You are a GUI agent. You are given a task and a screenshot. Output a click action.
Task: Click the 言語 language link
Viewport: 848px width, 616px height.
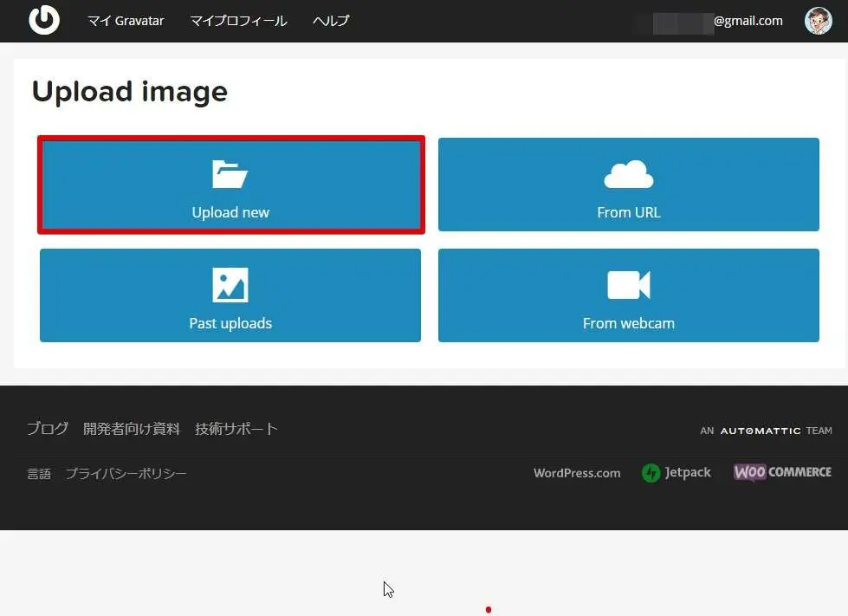point(39,474)
